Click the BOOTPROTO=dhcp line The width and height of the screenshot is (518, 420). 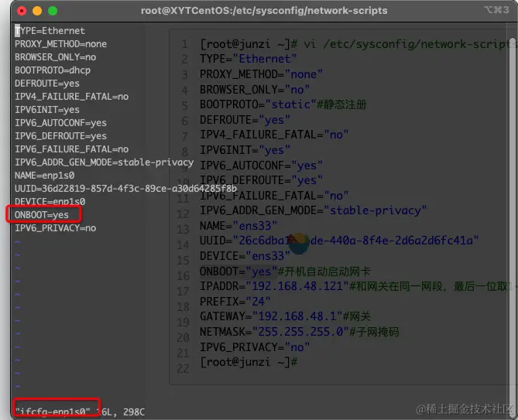[x=53, y=70]
